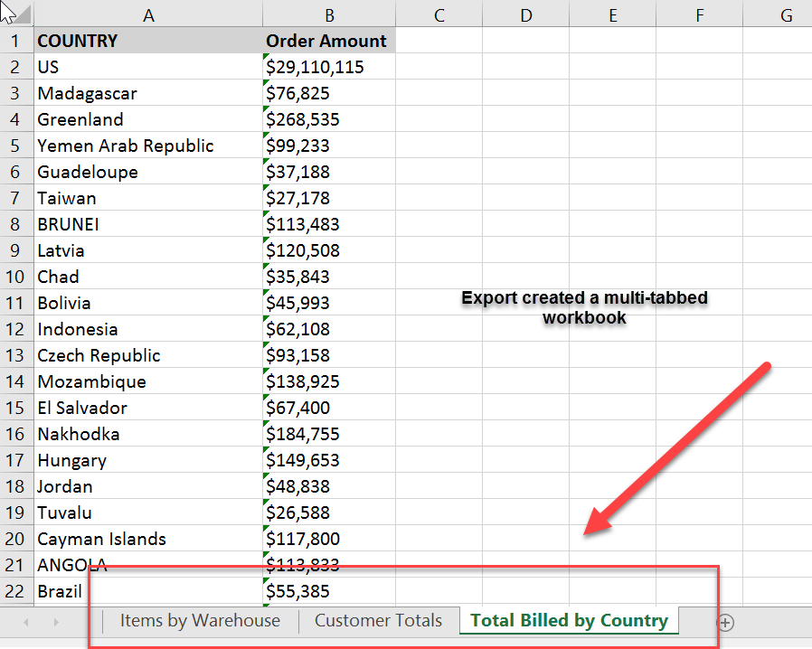Select the Indonesia cell
The image size is (812, 649).
tap(148, 329)
